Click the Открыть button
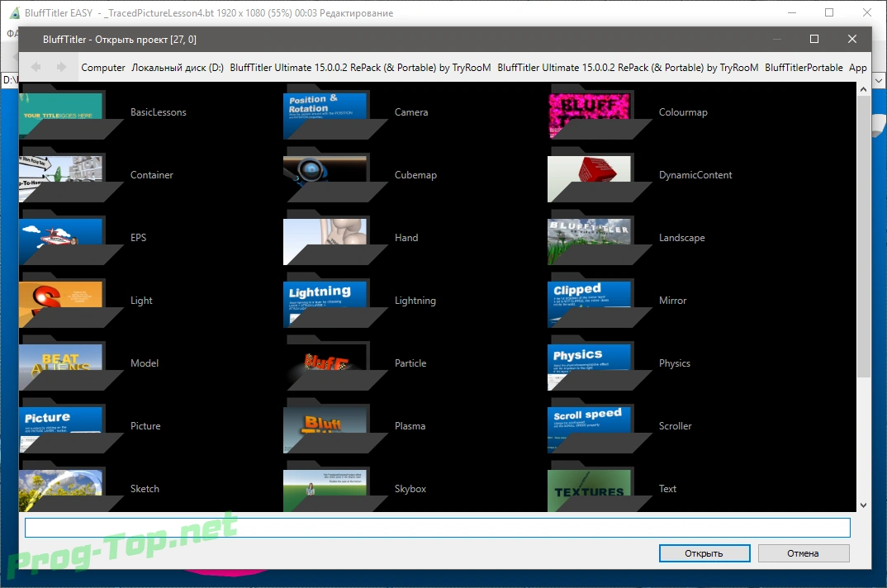Screen dimensions: 887x588 click(x=704, y=553)
